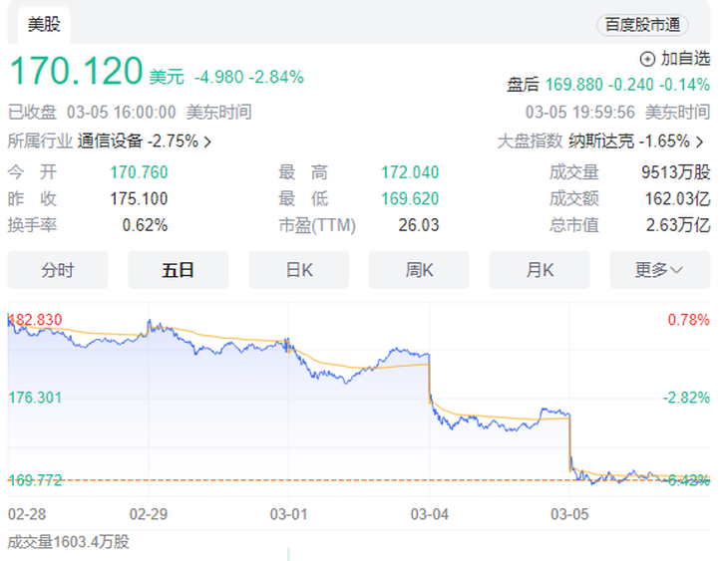Open the 纳斯达克 index chevron arrow
The image size is (728, 561).
700,141
